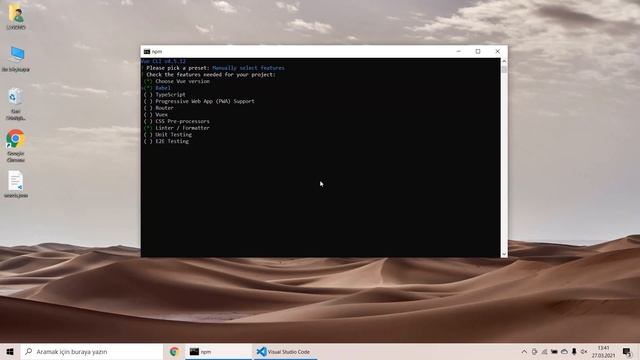
Task: Click the npm window title text
Action: (x=157, y=51)
